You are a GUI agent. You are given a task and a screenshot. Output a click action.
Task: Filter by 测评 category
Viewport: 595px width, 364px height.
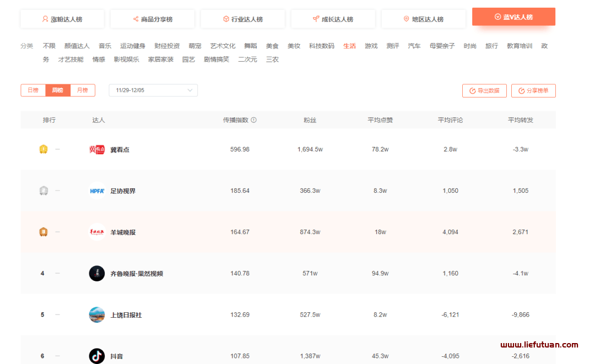(x=393, y=46)
